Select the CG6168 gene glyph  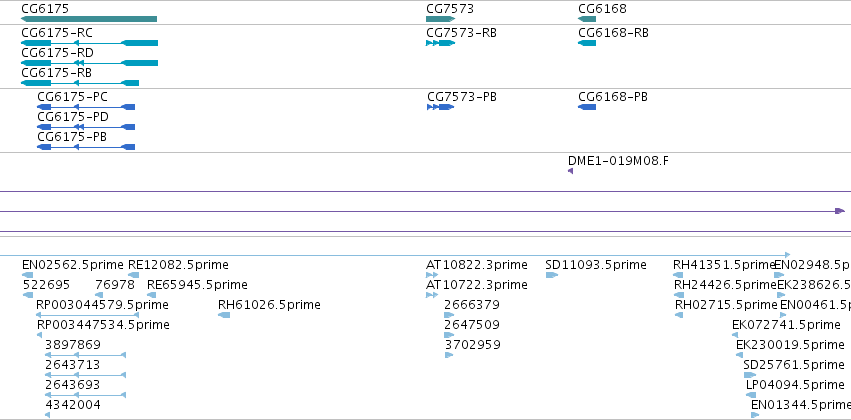pos(587,19)
